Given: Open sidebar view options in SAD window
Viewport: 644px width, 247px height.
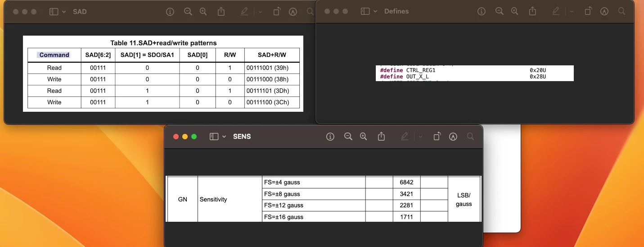Looking at the screenshot, I should [64, 12].
